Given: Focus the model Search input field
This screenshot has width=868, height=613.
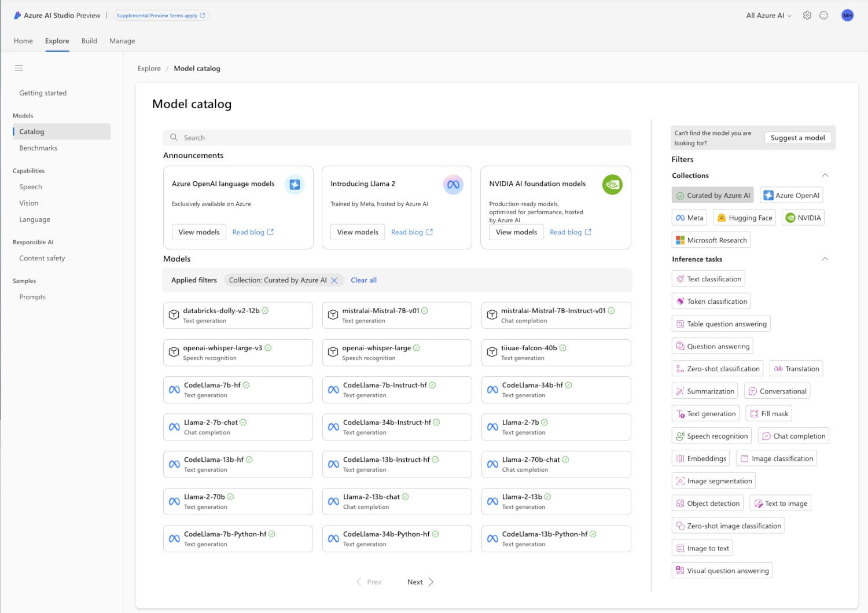Looking at the screenshot, I should 397,138.
